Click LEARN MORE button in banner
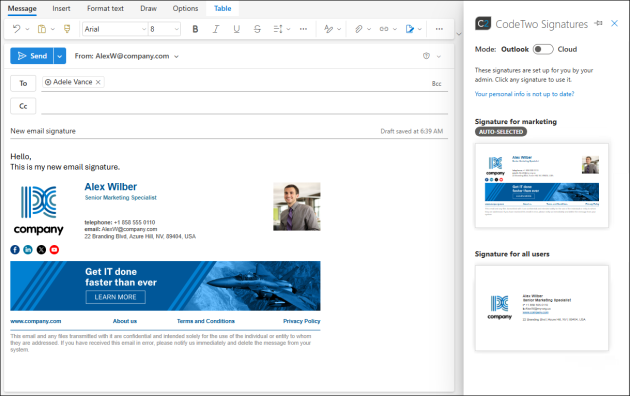Viewport: 630px width, 396px height. [x=116, y=297]
